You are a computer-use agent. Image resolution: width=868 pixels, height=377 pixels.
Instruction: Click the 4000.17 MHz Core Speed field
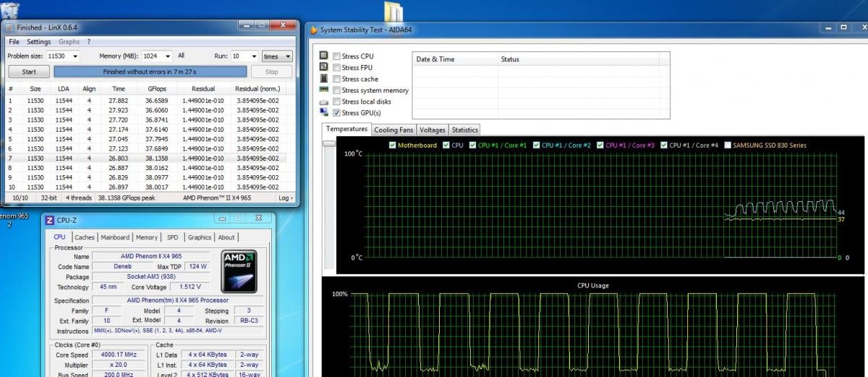click(117, 355)
